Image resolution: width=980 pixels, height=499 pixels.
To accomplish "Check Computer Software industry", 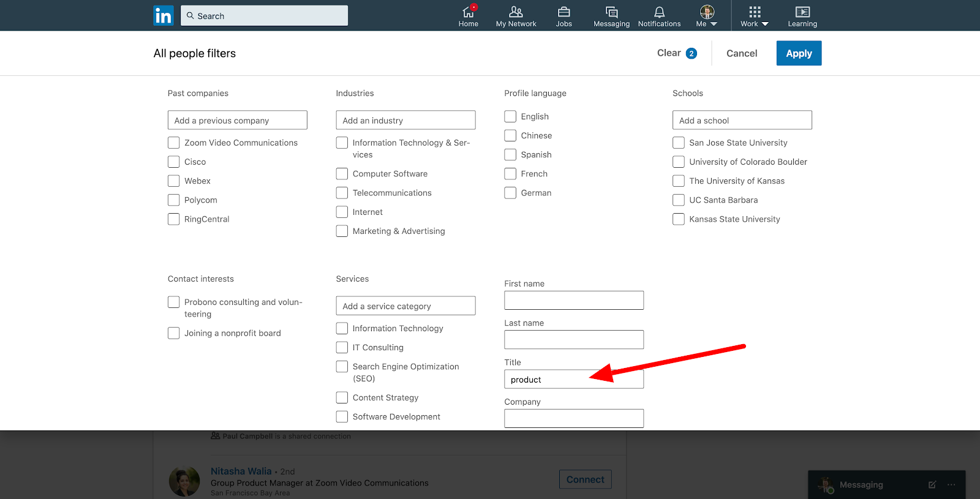I will pyautogui.click(x=342, y=174).
